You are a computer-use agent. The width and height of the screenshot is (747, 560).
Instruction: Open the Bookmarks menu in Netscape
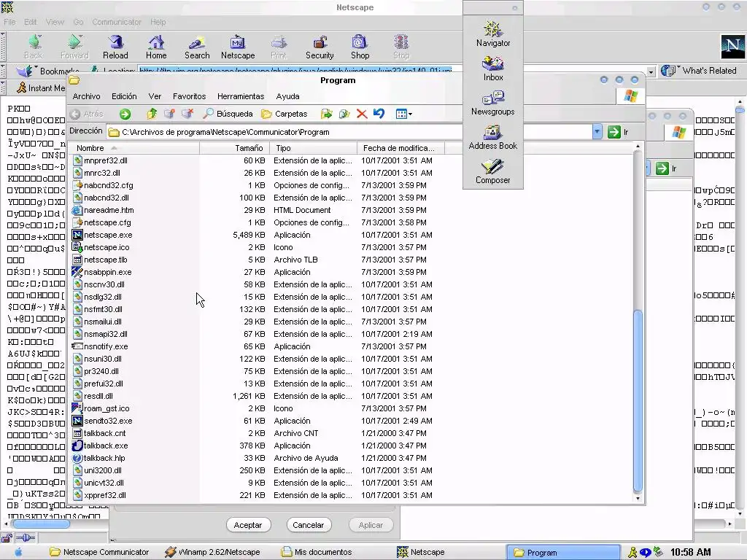[47, 71]
